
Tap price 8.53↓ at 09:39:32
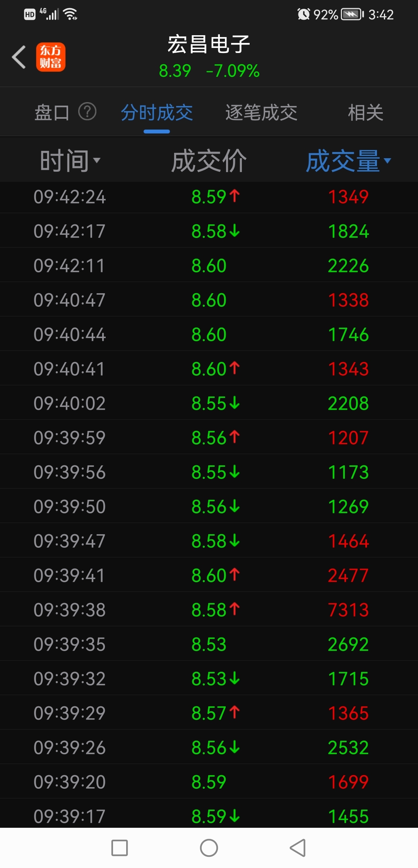pyautogui.click(x=216, y=679)
